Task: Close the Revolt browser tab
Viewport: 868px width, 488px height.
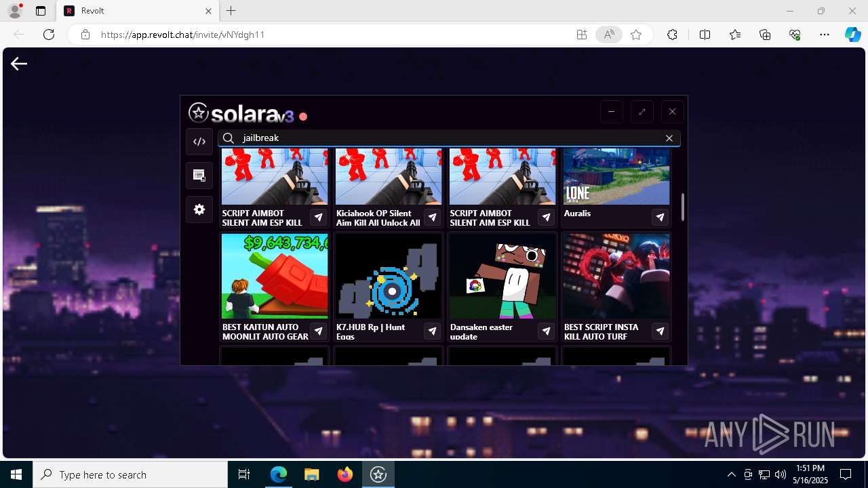Action: click(x=209, y=11)
